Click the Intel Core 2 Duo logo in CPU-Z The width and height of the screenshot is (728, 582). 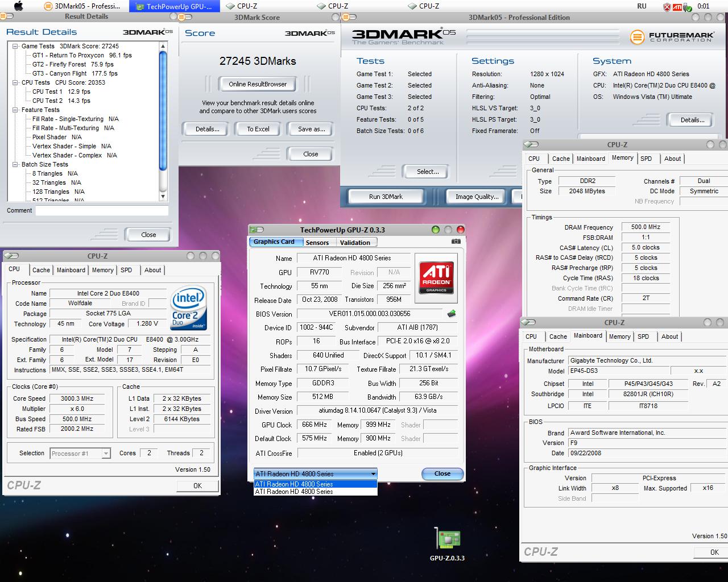point(188,308)
